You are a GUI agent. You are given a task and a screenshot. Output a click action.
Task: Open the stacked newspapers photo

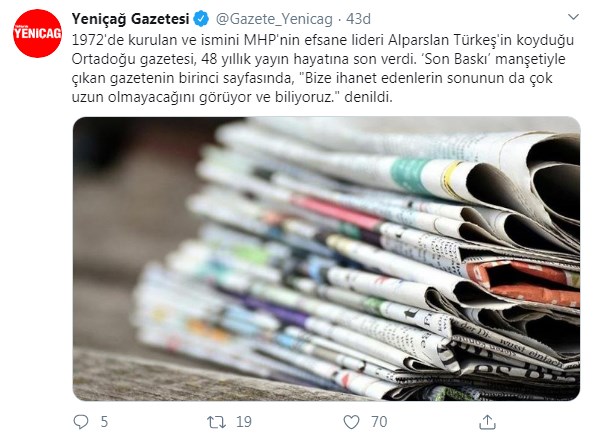(x=326, y=259)
